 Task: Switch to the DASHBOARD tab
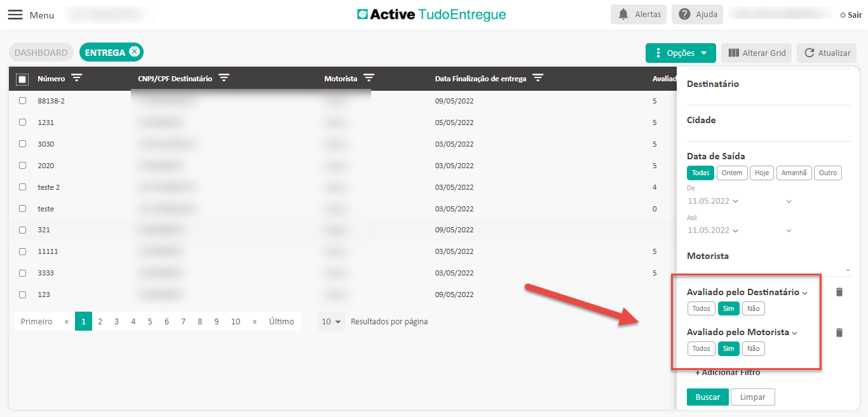pyautogui.click(x=41, y=53)
